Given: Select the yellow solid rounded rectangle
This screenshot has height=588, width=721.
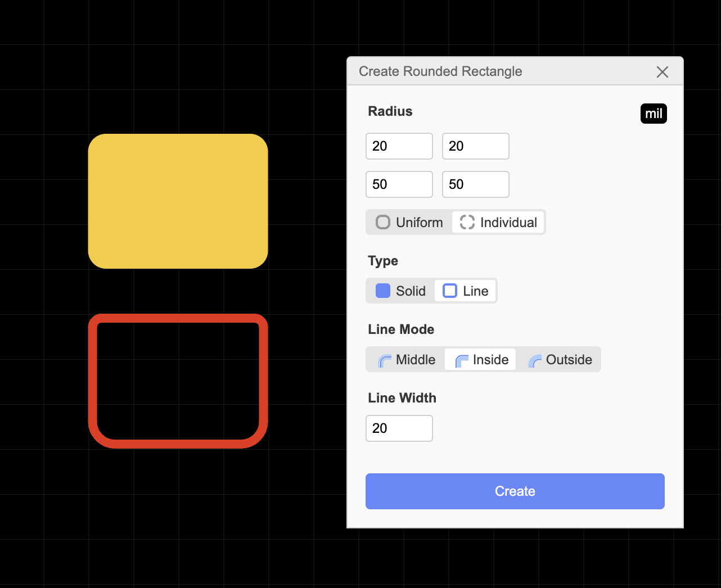Looking at the screenshot, I should [178, 201].
